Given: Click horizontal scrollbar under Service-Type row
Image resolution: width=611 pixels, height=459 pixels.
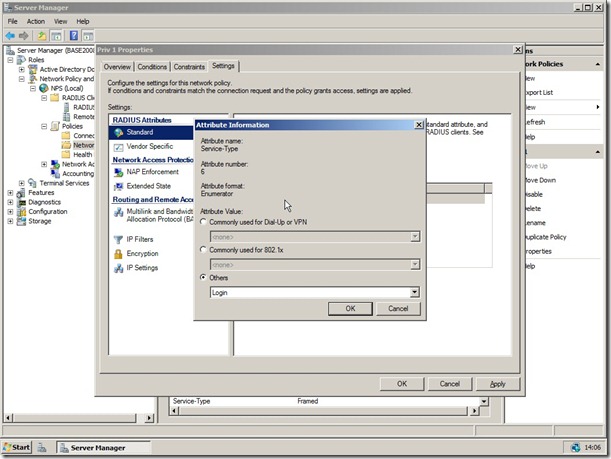Looking at the screenshot, I should click(323, 411).
